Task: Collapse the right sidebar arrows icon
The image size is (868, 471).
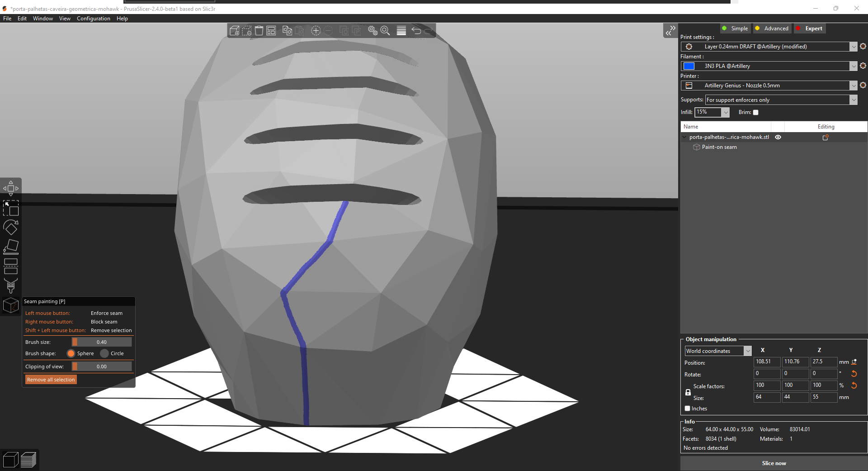Action: (x=670, y=31)
